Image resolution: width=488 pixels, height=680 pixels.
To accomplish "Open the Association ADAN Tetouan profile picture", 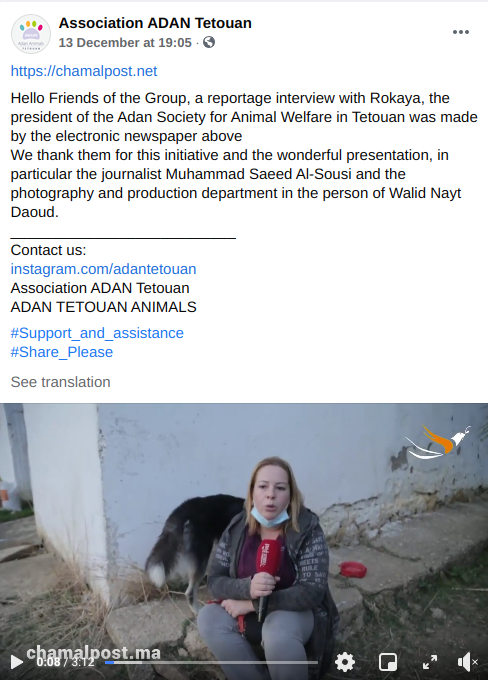I will point(31,34).
